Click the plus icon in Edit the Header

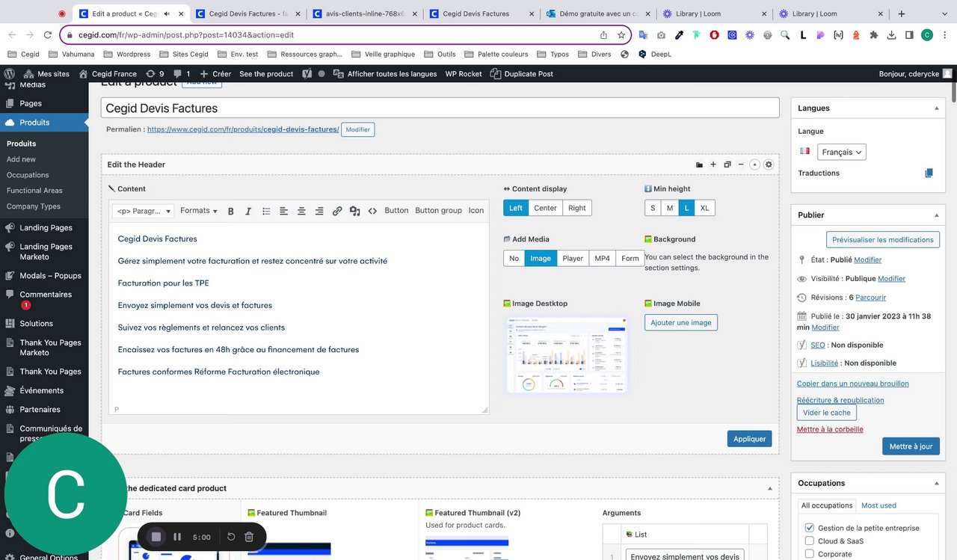pos(713,164)
